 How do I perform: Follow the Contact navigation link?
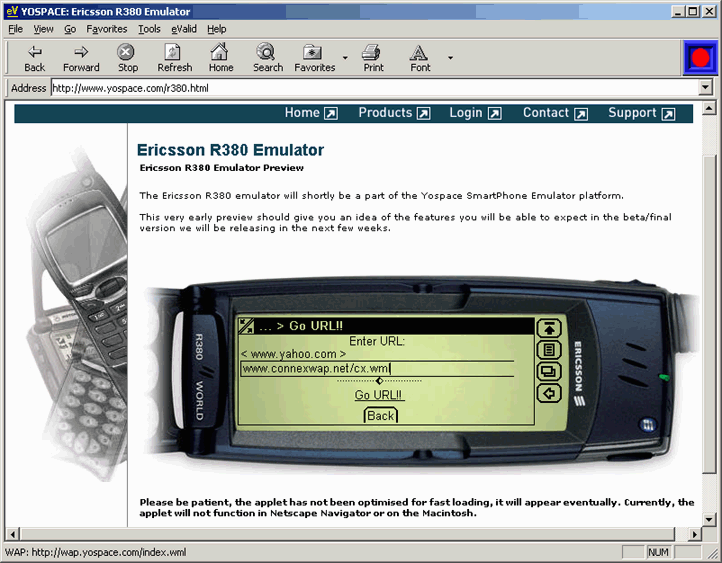pos(555,113)
